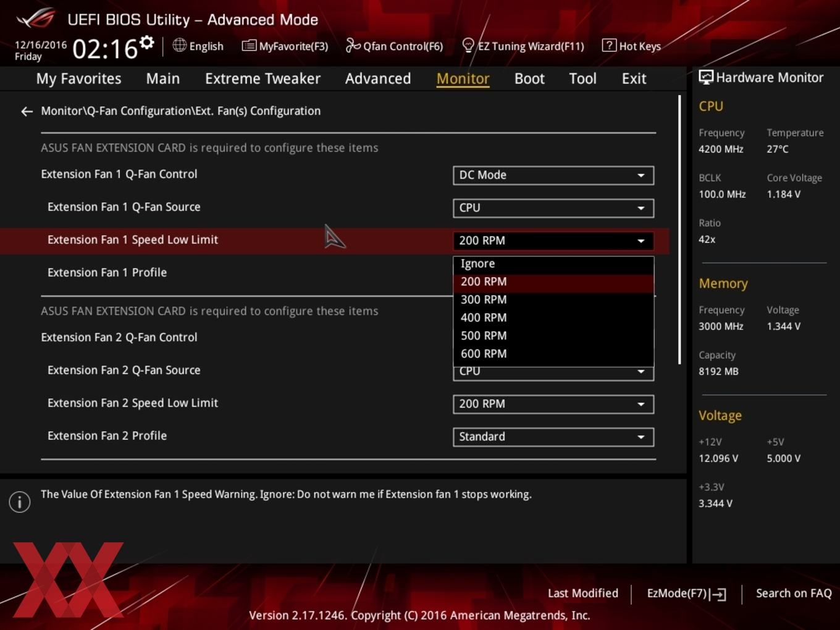Click memory voltage value 1.344 V
This screenshot has width=840, height=630.
pos(783,327)
